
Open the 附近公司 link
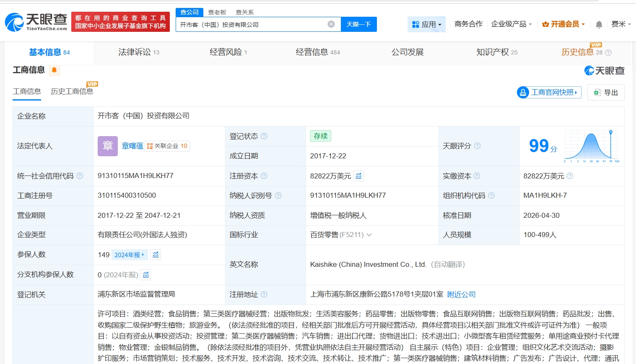click(462, 294)
